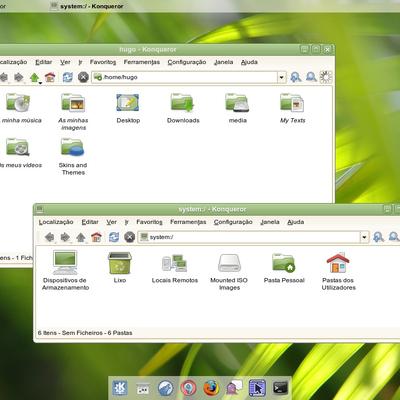Click Forward arrow in system:/ window toolbar
The width and height of the screenshot is (400, 400).
point(65,237)
